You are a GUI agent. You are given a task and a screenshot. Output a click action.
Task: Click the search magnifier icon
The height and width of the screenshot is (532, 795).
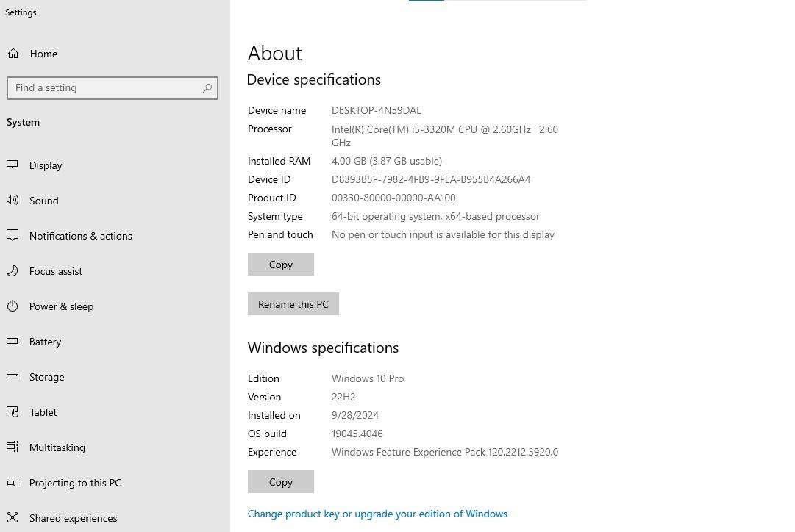click(207, 88)
